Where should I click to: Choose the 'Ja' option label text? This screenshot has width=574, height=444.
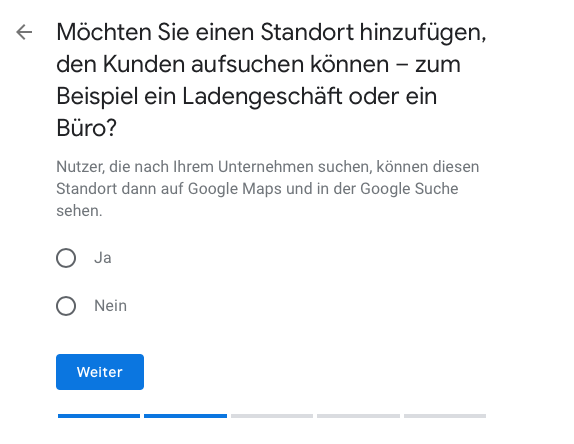102,258
